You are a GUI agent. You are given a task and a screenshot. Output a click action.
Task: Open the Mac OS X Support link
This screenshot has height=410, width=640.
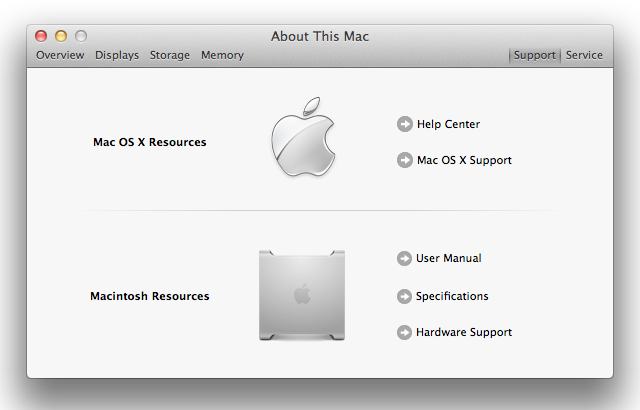[x=464, y=160]
